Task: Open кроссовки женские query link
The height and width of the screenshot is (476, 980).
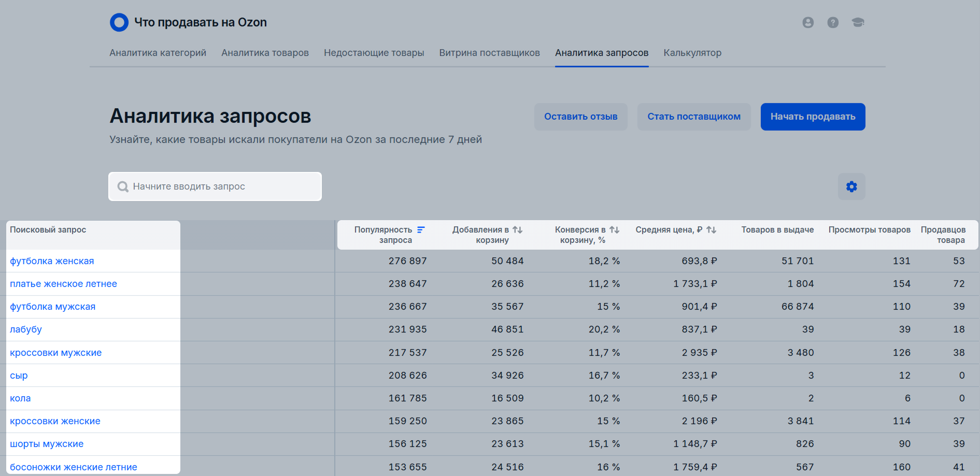Action: pos(55,421)
